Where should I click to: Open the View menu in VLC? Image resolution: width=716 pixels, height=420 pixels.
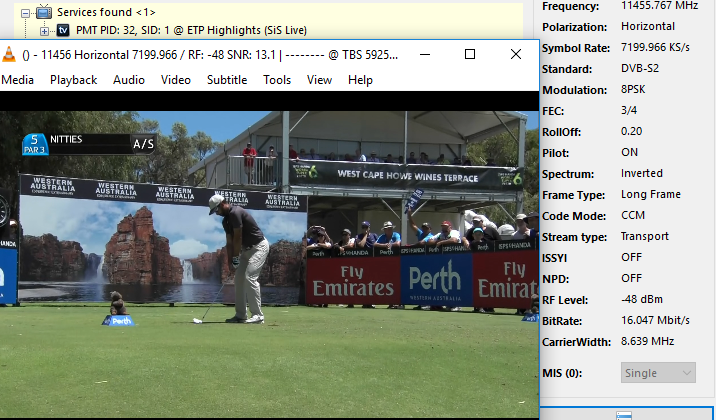tap(319, 80)
